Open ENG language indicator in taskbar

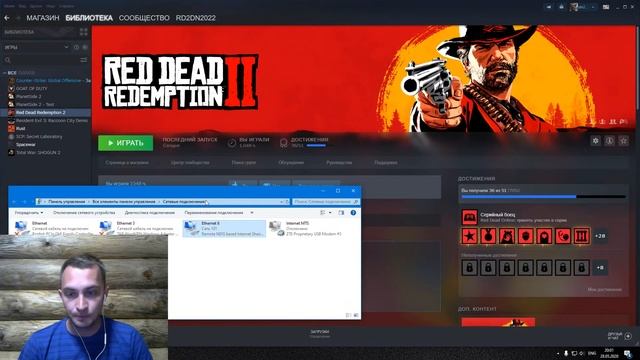[x=592, y=353]
